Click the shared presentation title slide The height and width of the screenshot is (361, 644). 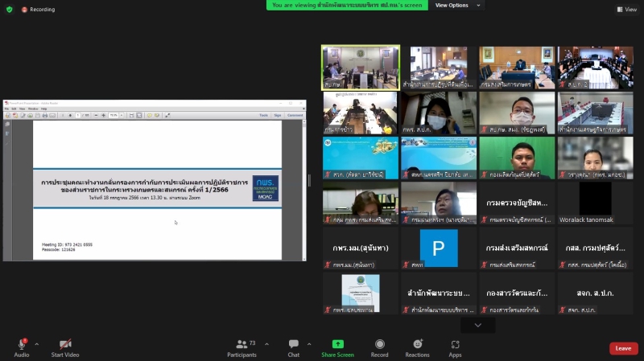tap(157, 189)
